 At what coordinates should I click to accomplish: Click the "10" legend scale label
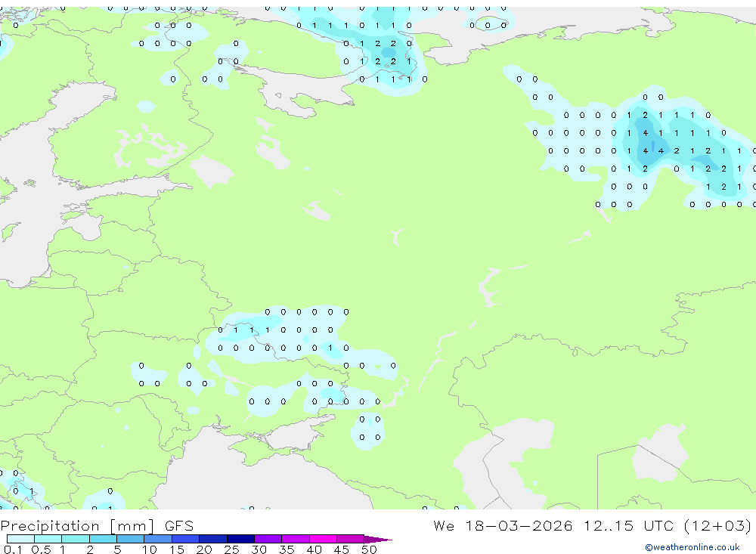tap(149, 549)
